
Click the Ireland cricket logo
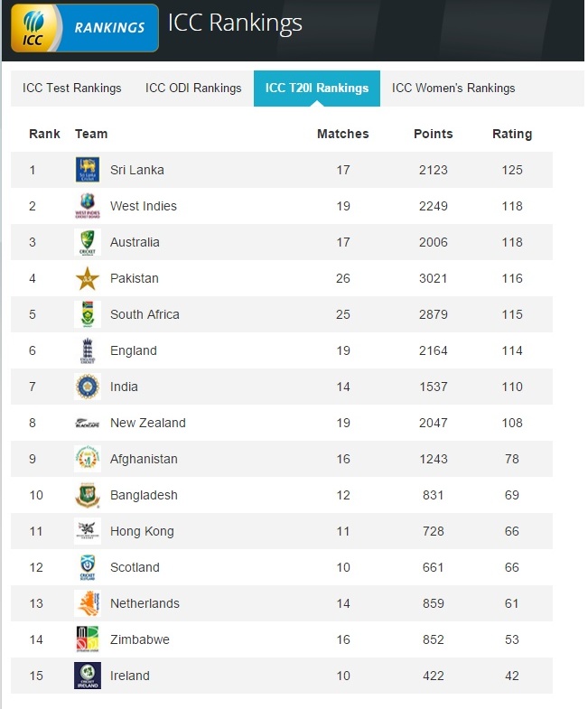88,676
